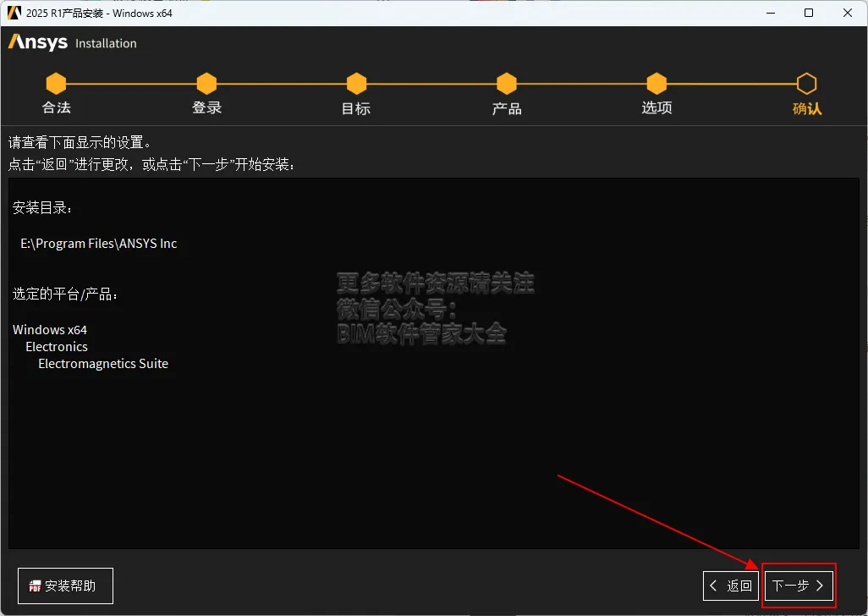868x616 pixels.
Task: Click the Installation header text
Action: tap(106, 44)
